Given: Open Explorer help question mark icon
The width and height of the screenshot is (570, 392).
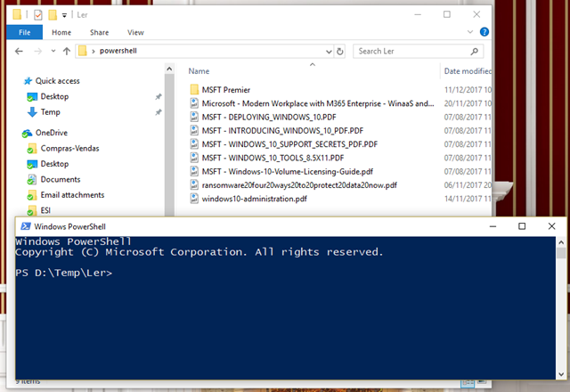Looking at the screenshot, I should pos(484,32).
